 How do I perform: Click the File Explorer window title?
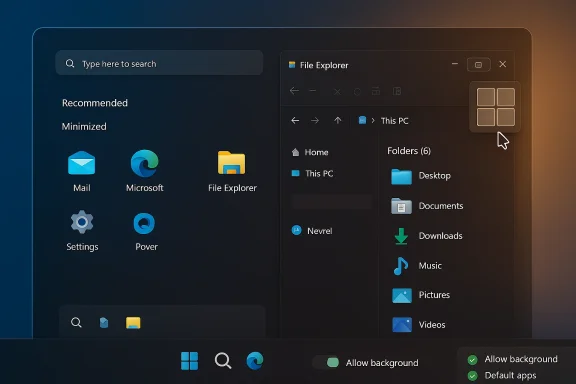click(324, 65)
